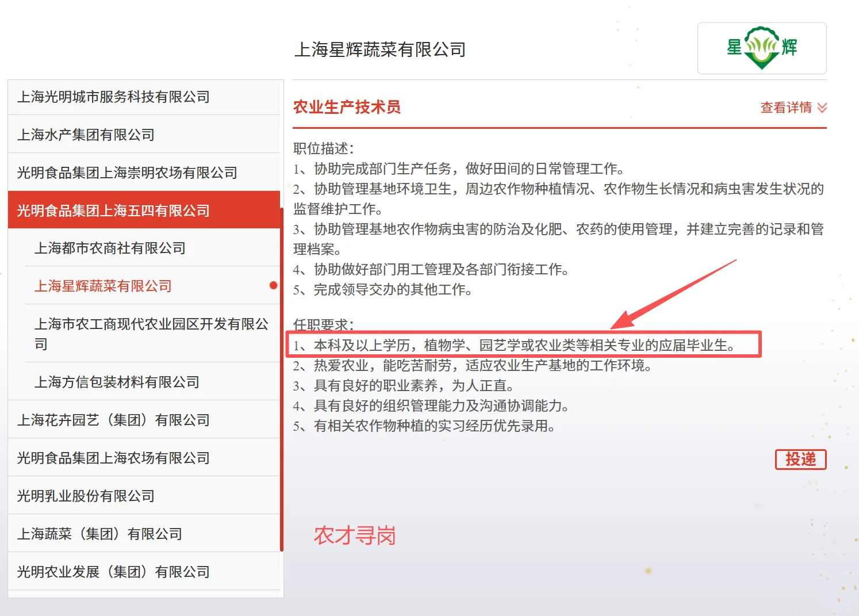
Task: Click the 职位描述 label
Action: point(324,148)
